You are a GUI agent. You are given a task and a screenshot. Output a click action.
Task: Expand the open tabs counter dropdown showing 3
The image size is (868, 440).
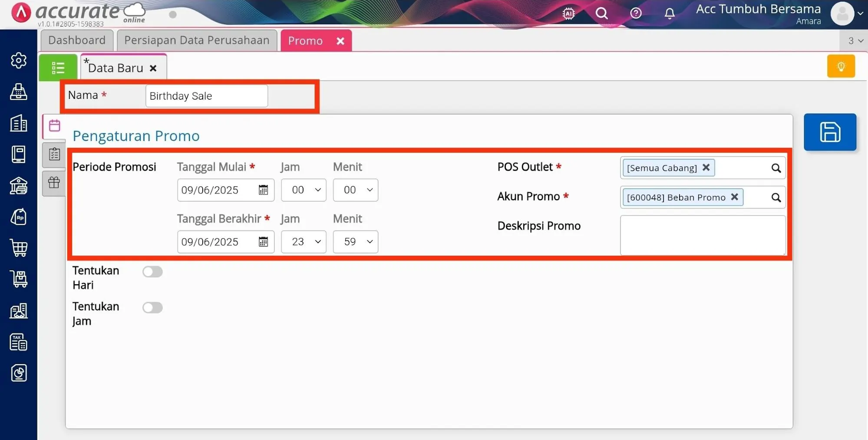tap(855, 40)
